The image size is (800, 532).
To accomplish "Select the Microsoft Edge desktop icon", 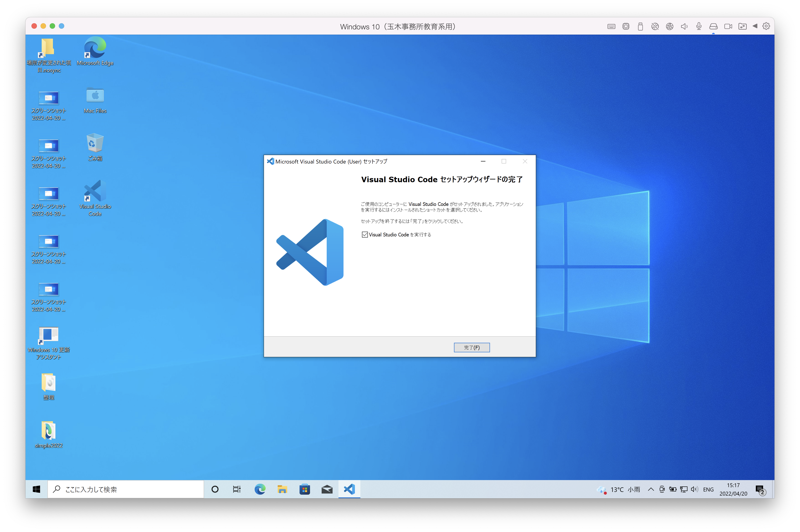I will [x=95, y=51].
